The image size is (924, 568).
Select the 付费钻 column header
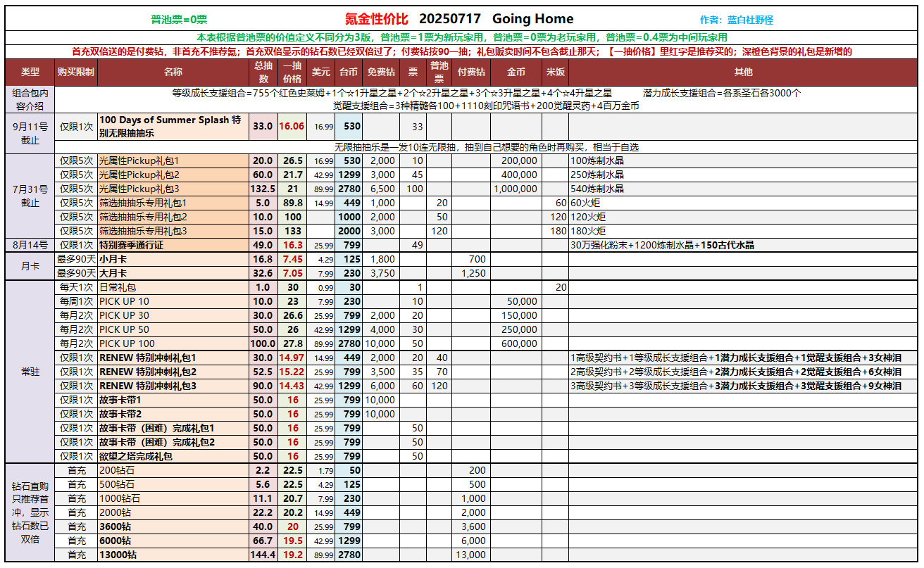(x=471, y=72)
